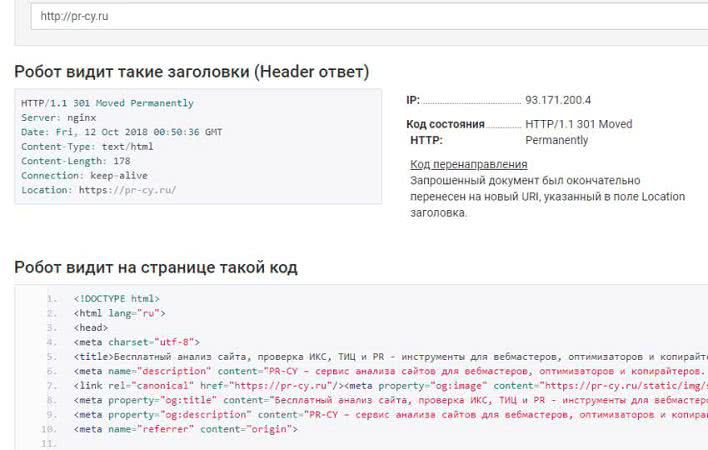708x450 pixels.
Task: Select the "HTTP/1.1 301 Moved Permanently" header line
Action: [107, 103]
